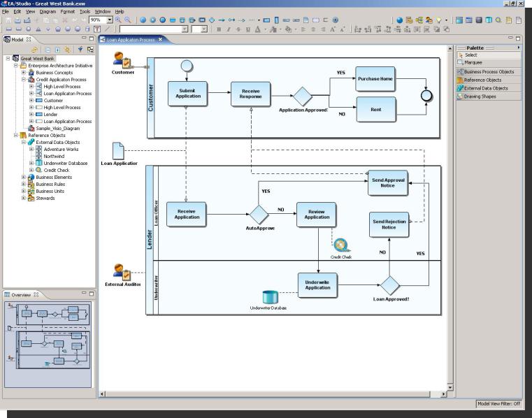Screen dimensions: 532x418
Task: Click the Submit Application task box
Action: [187, 93]
